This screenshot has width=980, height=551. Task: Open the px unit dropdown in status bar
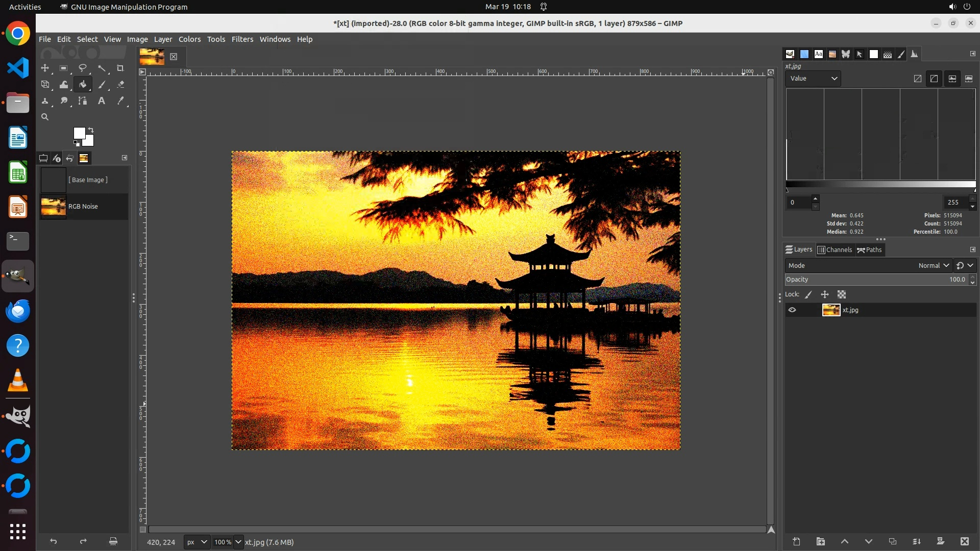pyautogui.click(x=196, y=542)
